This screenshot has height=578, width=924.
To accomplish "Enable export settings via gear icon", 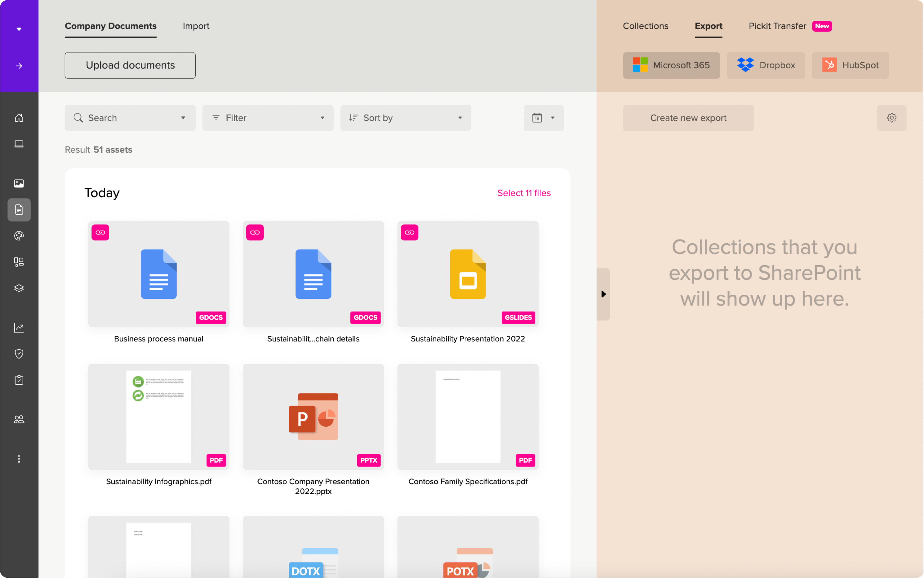I will (x=892, y=118).
